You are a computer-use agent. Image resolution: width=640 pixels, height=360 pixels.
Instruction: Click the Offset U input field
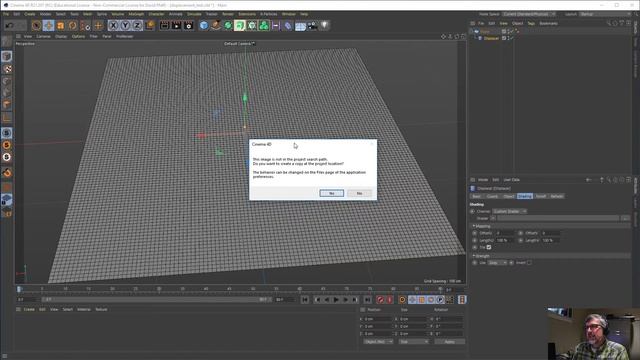tap(504, 233)
